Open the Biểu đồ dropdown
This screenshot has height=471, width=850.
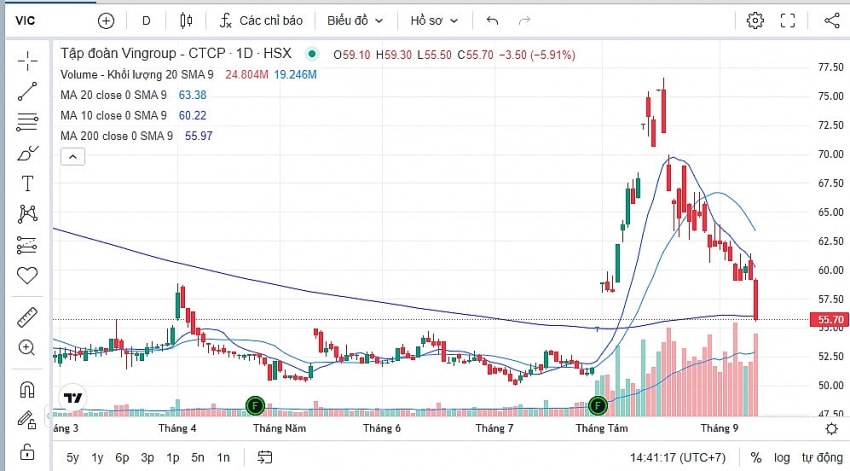coord(355,21)
